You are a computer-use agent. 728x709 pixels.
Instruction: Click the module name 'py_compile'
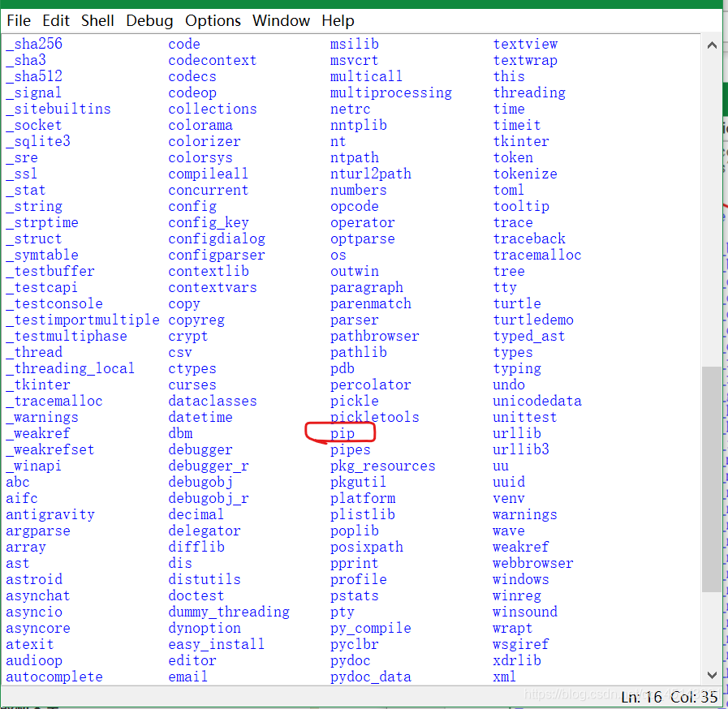tap(371, 628)
